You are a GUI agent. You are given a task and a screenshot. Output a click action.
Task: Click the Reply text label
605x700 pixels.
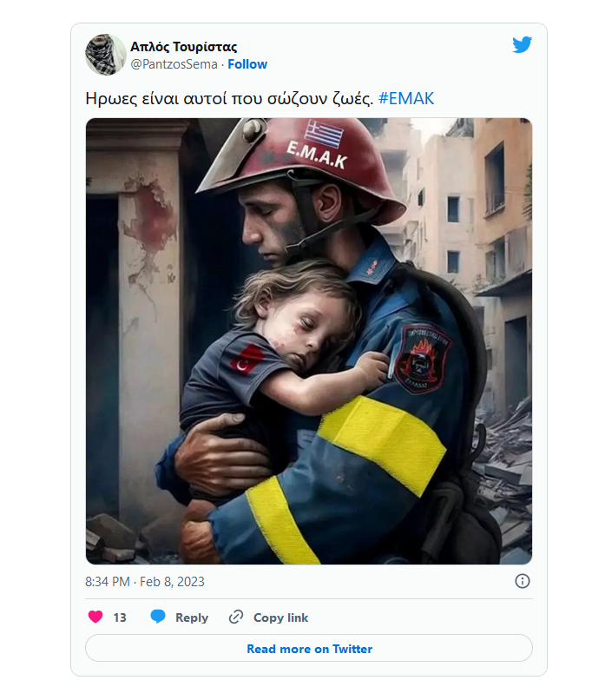192,617
